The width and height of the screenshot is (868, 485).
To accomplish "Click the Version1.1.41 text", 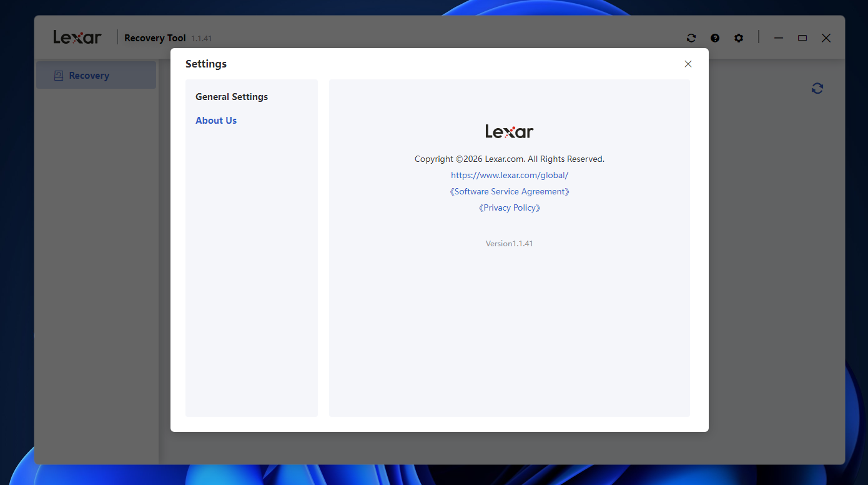I will point(509,243).
